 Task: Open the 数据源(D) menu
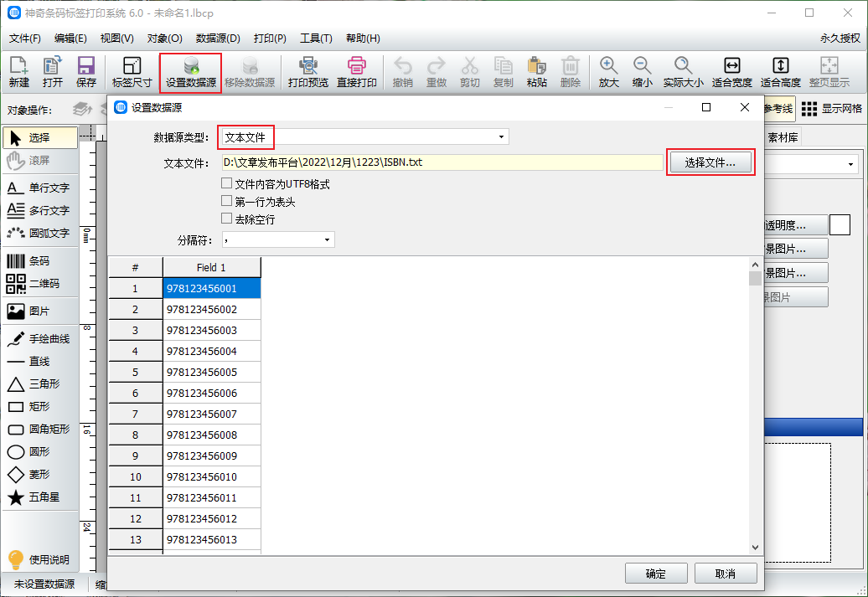[218, 39]
